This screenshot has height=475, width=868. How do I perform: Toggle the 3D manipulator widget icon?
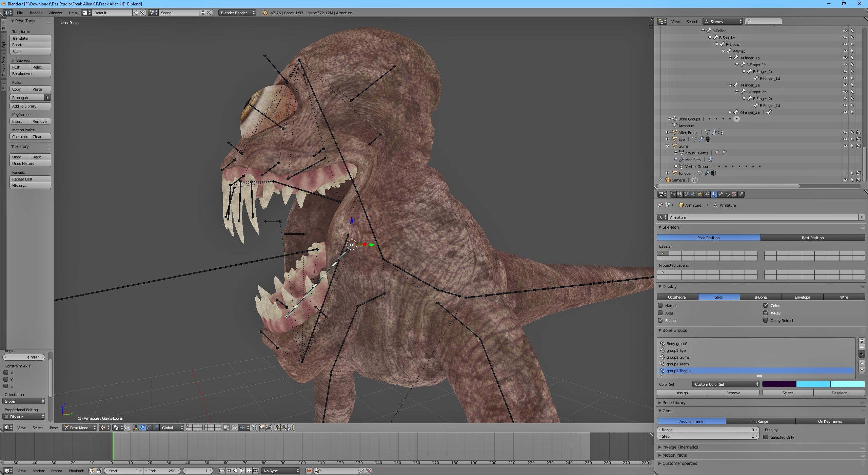[x=136, y=427]
